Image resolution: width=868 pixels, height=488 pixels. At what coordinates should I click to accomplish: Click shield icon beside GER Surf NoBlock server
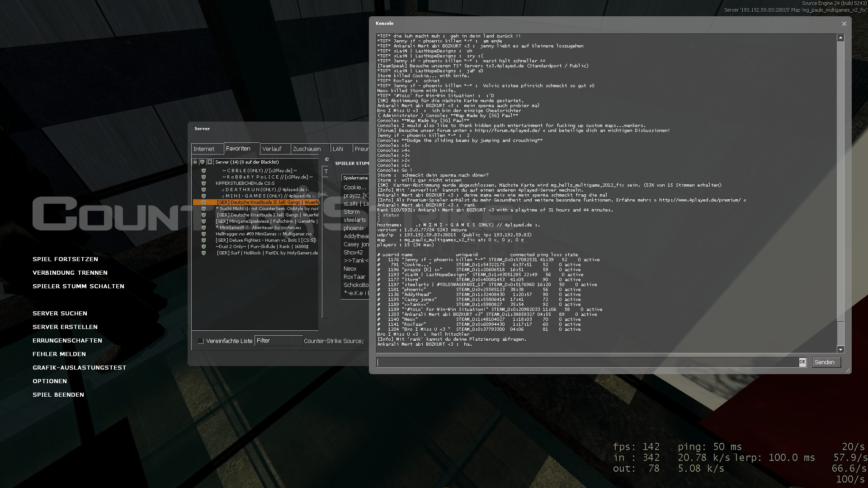click(203, 253)
